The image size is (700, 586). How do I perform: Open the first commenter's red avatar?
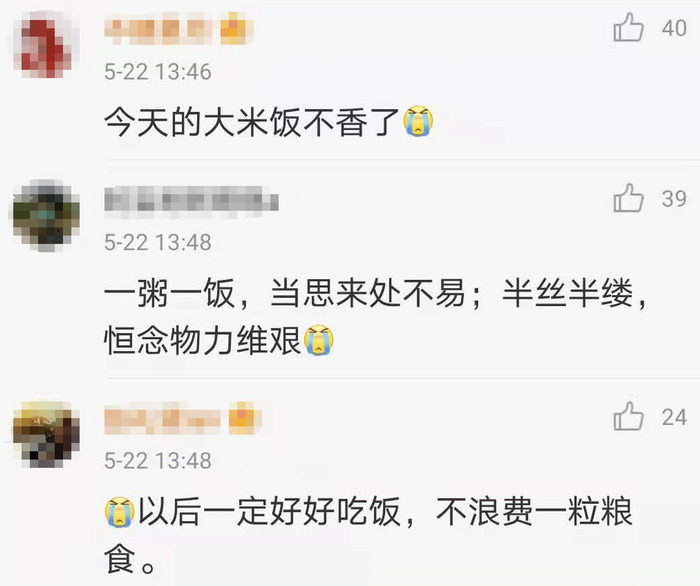tap(44, 45)
